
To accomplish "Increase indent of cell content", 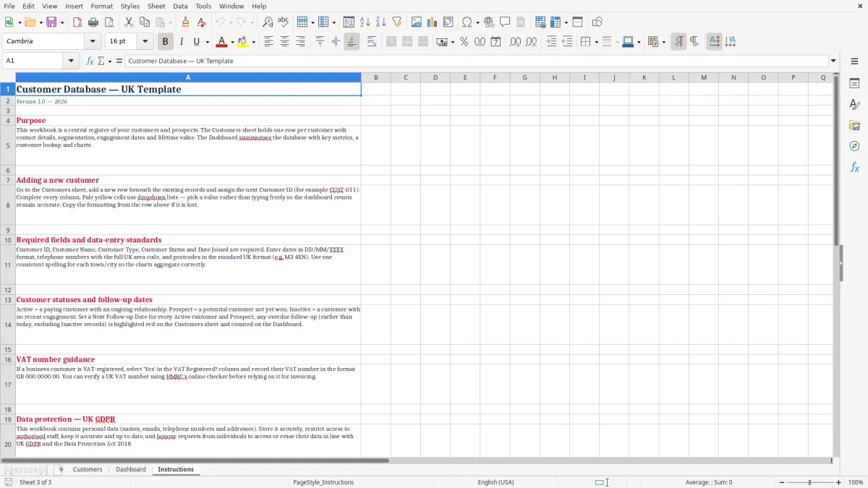I will [551, 42].
